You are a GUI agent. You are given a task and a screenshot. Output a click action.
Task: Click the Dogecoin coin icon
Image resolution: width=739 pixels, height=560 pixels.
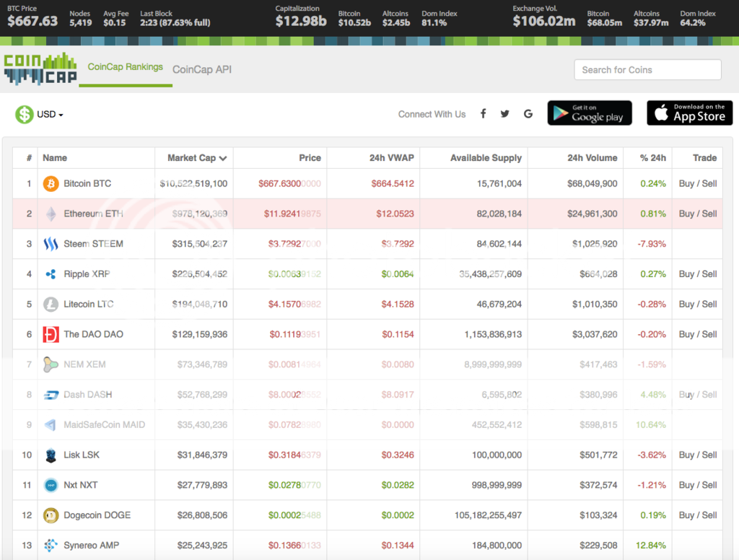51,515
